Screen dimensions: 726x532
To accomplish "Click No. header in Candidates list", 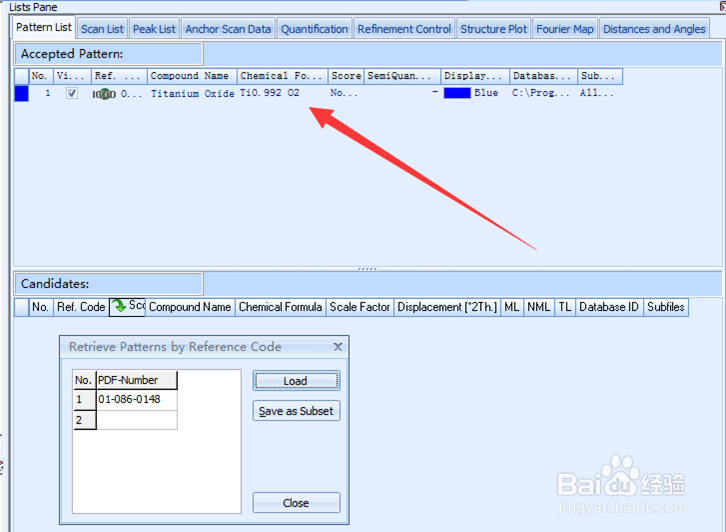I will coord(40,307).
